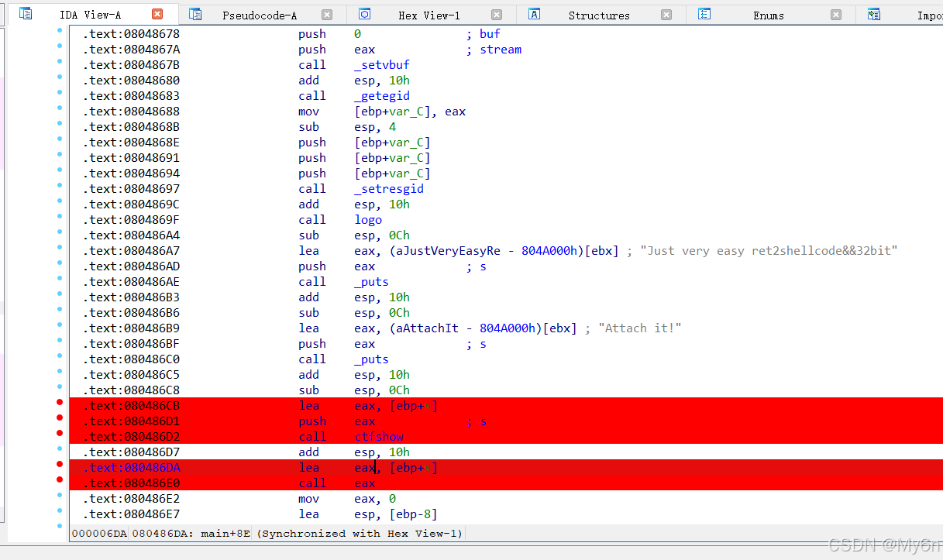Click the add esp, 10h at 080486D7
Image resolution: width=943 pixels, height=560 pixels.
(x=354, y=452)
